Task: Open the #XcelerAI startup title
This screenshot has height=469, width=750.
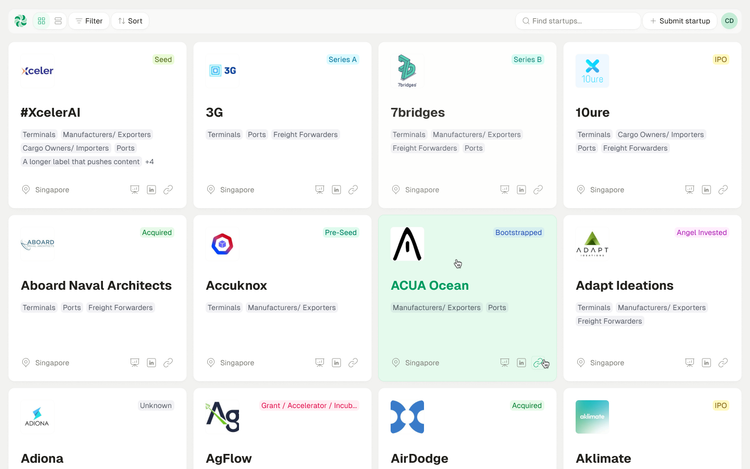Action: 50,112
